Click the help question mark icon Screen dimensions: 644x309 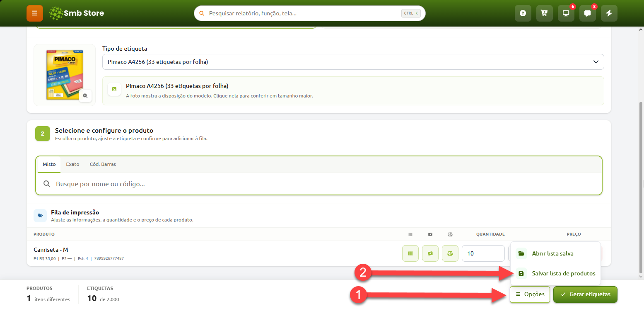(523, 13)
